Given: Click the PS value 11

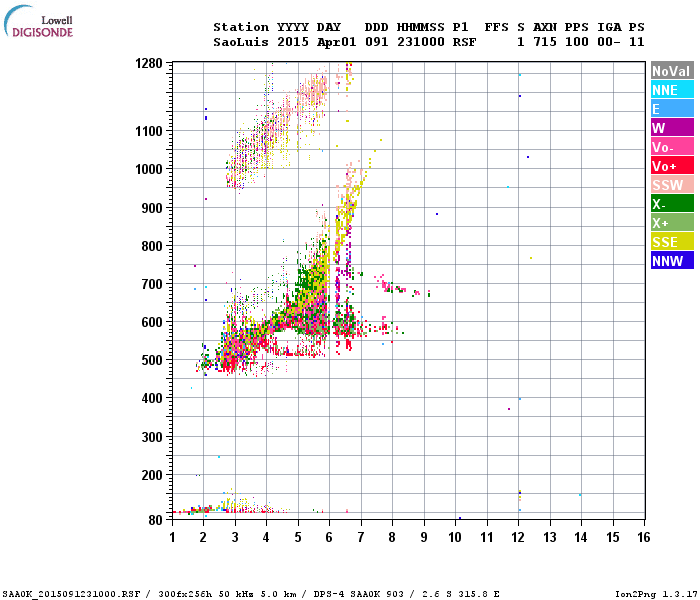Looking at the screenshot, I should click(x=637, y=42).
